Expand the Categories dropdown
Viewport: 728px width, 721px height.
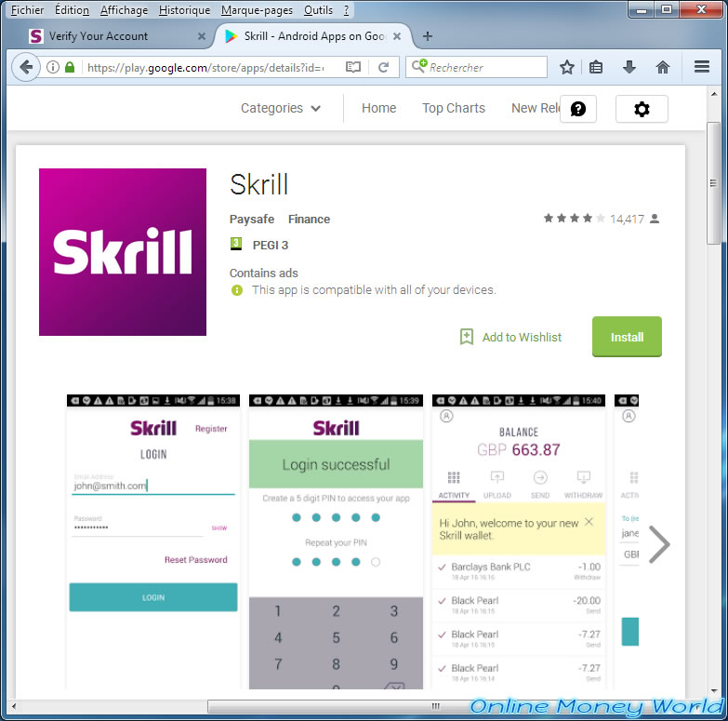point(281,108)
